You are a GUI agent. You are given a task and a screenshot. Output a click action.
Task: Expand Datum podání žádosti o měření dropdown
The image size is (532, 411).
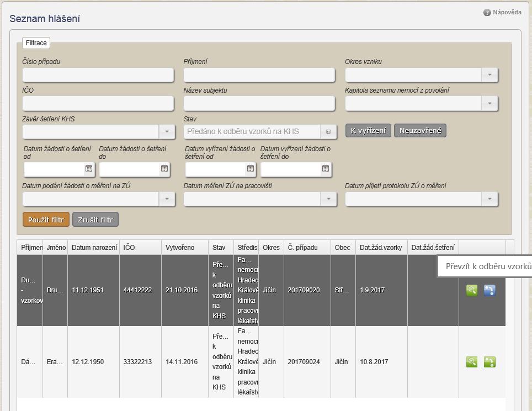pos(167,199)
